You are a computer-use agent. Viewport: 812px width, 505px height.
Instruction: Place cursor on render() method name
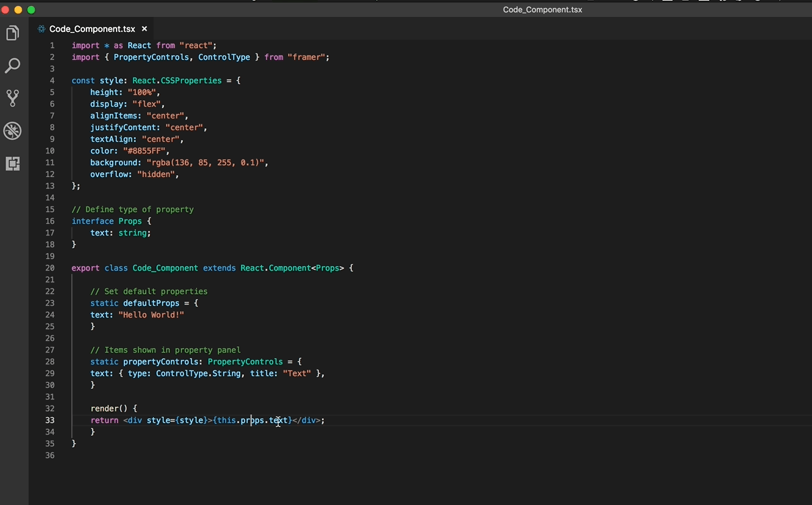pyautogui.click(x=104, y=409)
